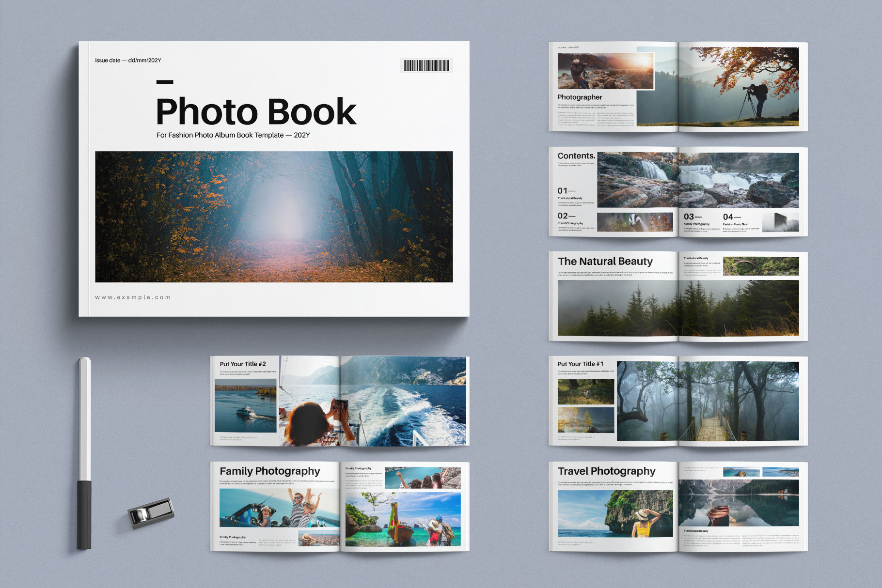
Task: Click the white marker pen on the left
Action: point(84,453)
